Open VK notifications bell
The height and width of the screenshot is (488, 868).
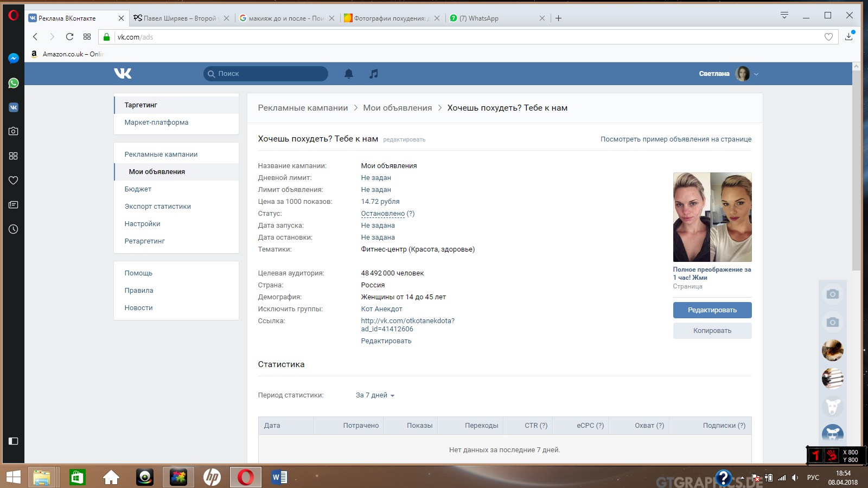pyautogui.click(x=349, y=74)
